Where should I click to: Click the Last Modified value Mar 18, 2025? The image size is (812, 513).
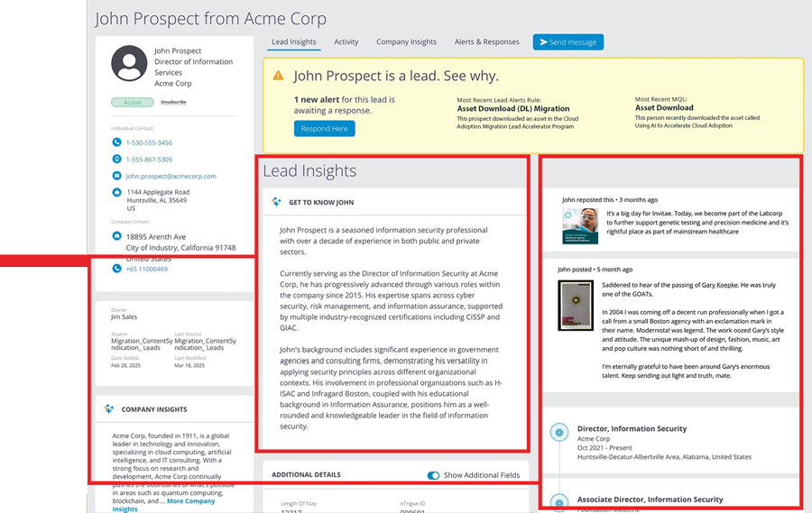point(189,365)
